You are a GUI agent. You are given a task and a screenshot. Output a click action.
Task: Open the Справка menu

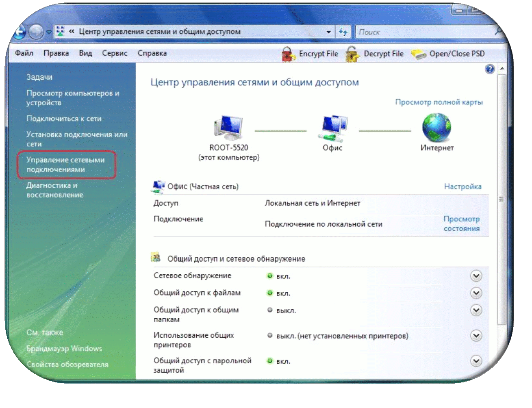152,53
